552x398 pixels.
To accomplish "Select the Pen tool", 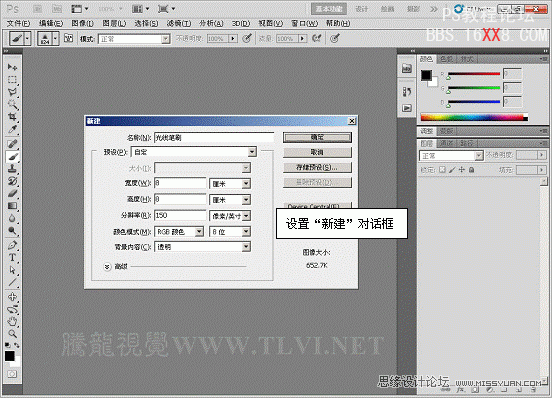I will [x=12, y=245].
